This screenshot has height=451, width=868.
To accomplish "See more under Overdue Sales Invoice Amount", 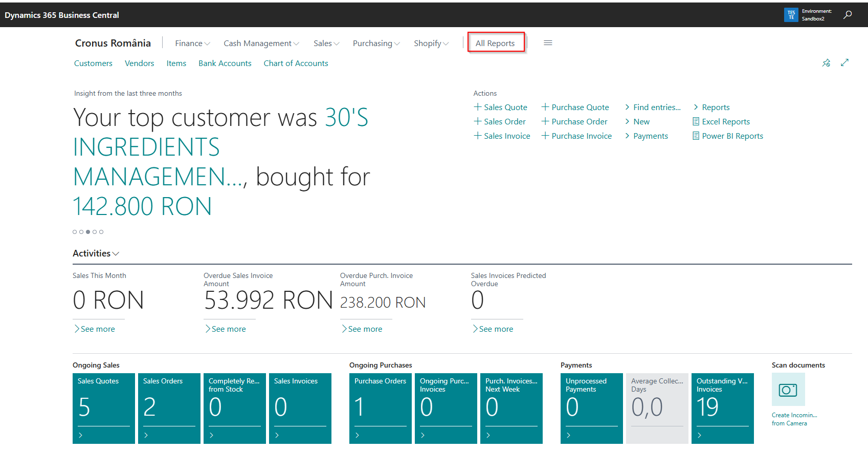I will (x=226, y=329).
